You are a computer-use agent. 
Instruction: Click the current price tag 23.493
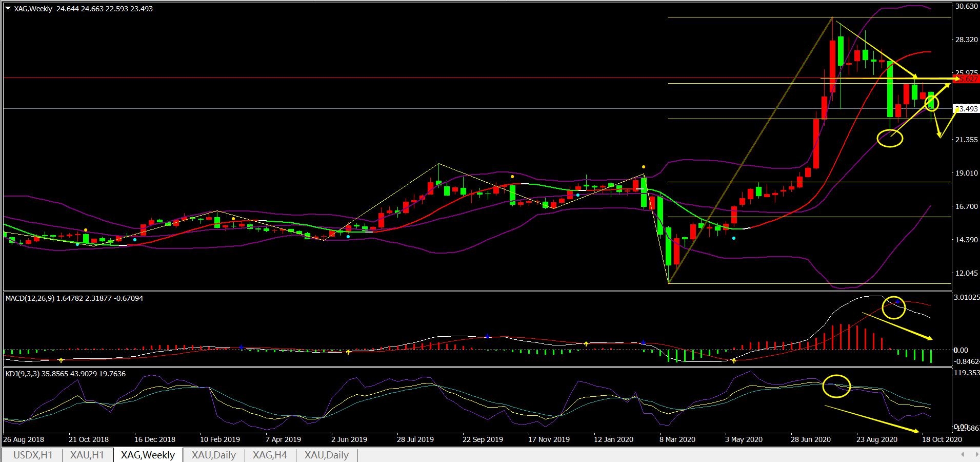(x=966, y=109)
